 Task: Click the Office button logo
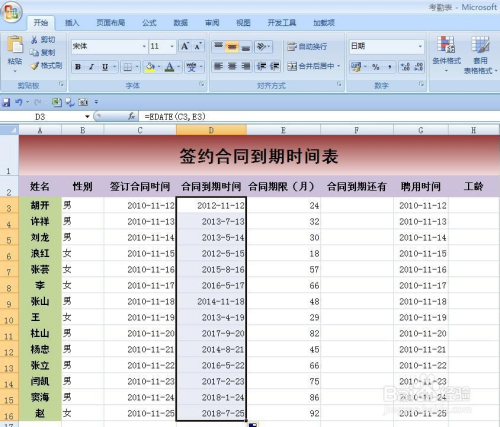[x=12, y=12]
